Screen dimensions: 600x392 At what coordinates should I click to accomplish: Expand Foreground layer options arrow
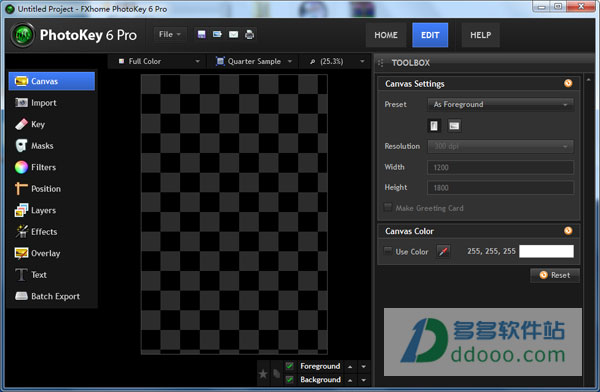364,367
